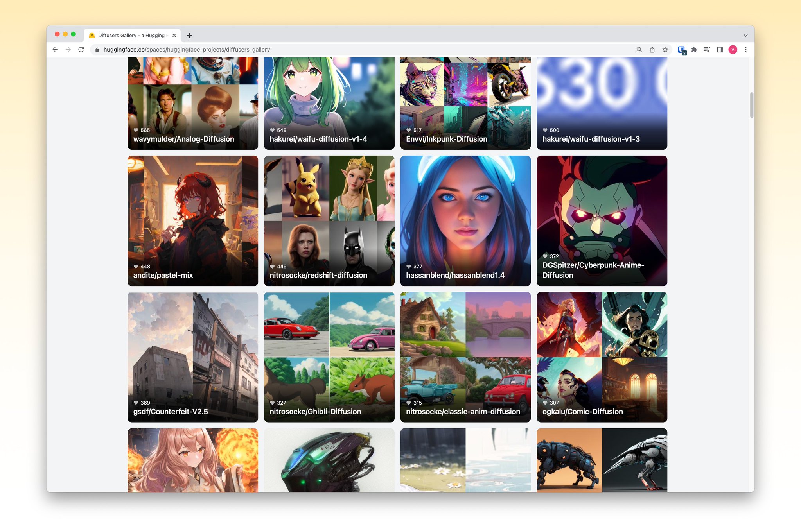Open the extensions puzzle icon

694,50
